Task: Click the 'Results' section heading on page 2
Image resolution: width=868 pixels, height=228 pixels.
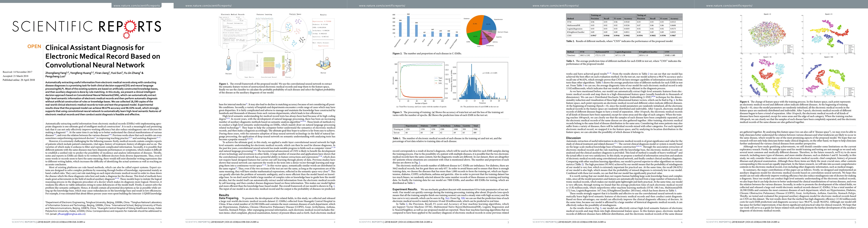Action: (x=224, y=195)
